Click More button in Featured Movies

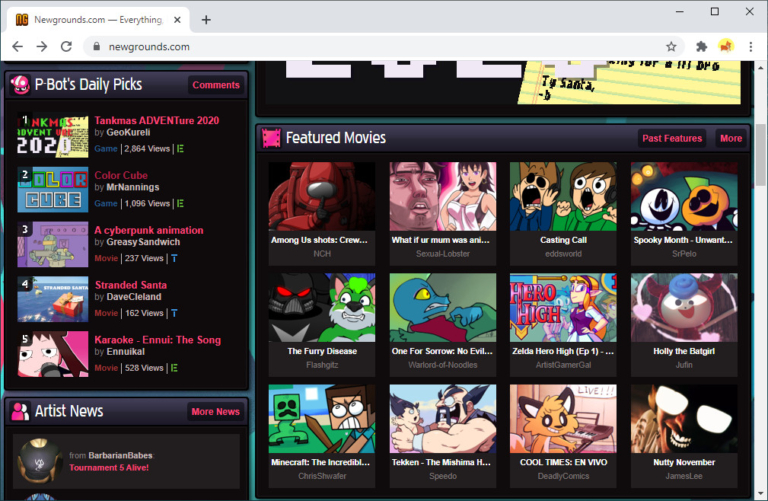[731, 138]
